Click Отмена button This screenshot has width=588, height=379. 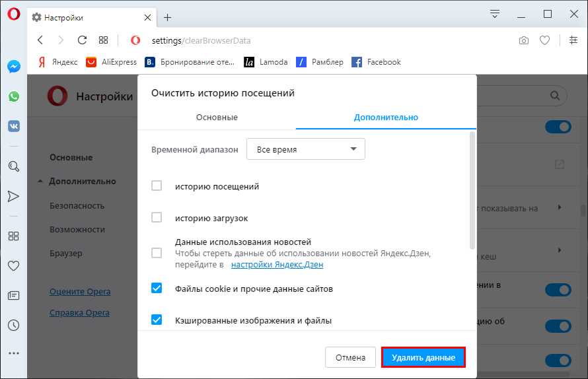[x=350, y=357]
